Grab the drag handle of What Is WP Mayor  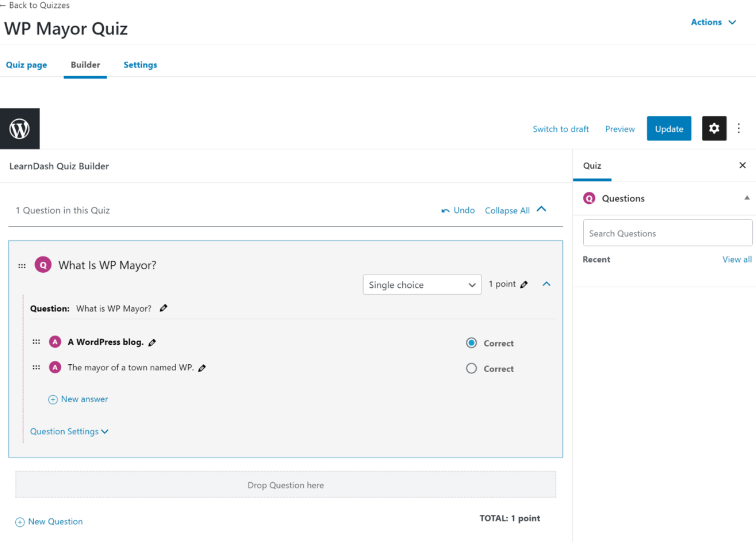point(22,266)
